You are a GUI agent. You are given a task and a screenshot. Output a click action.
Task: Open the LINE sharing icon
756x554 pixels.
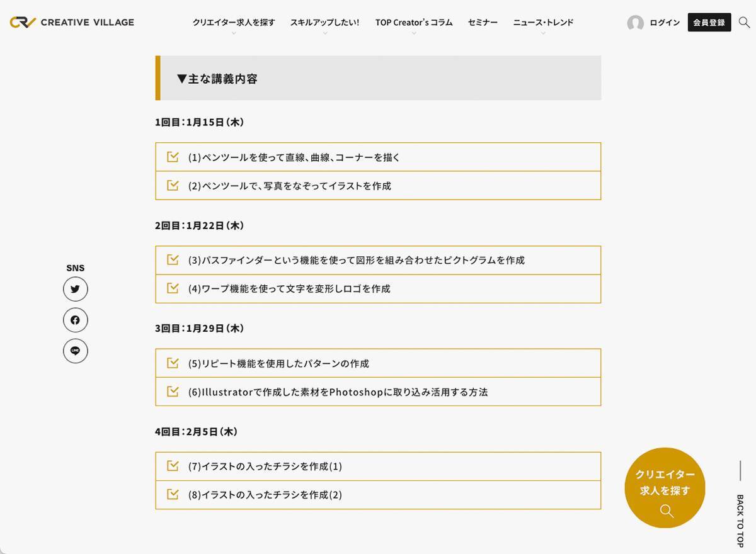[x=75, y=351]
